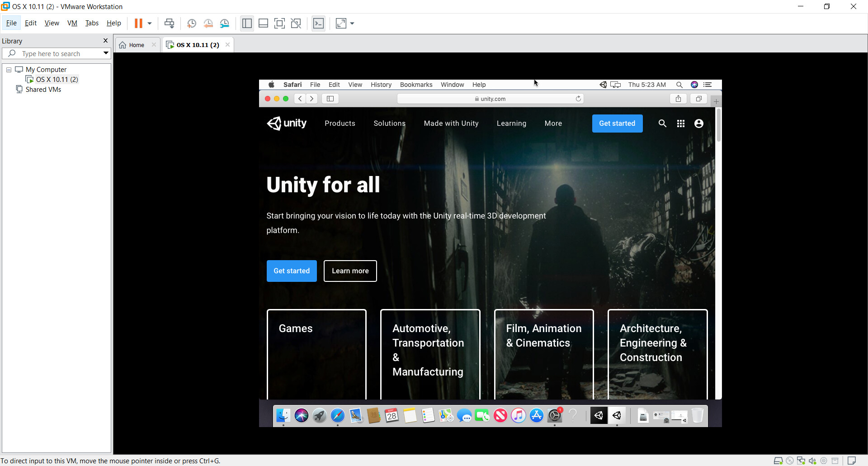Click the Safari back button
The width and height of the screenshot is (868, 466).
(300, 99)
